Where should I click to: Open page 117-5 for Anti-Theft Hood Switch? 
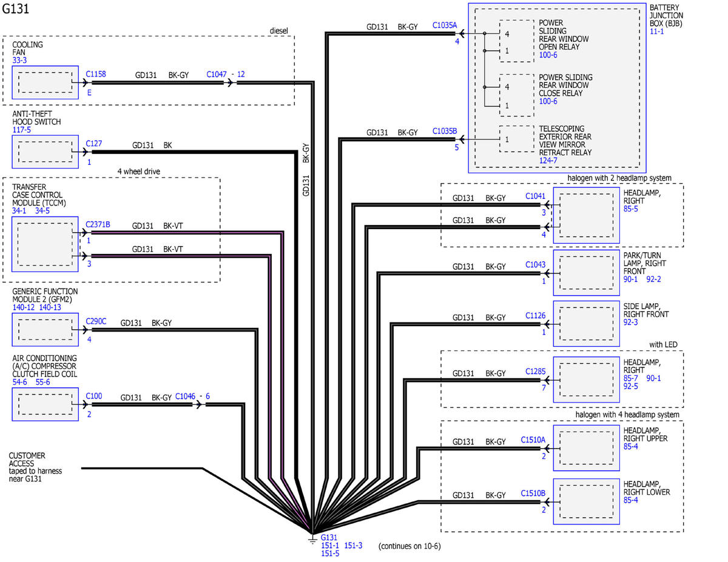(21, 130)
